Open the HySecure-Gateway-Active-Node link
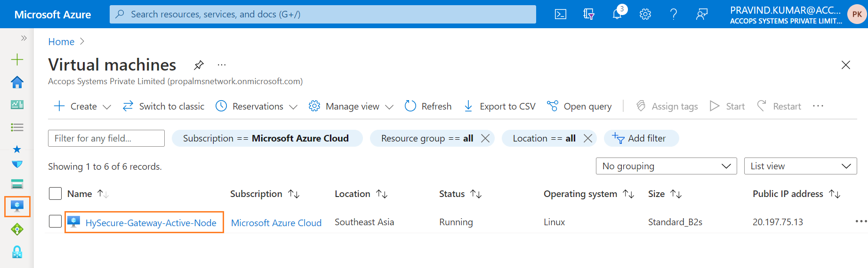Image resolution: width=868 pixels, height=268 pixels. coord(151,223)
